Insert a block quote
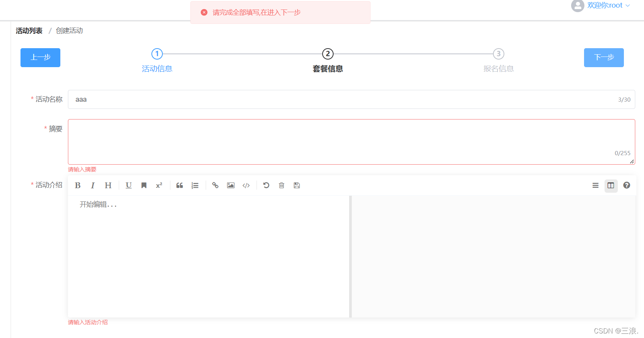 pyautogui.click(x=180, y=185)
